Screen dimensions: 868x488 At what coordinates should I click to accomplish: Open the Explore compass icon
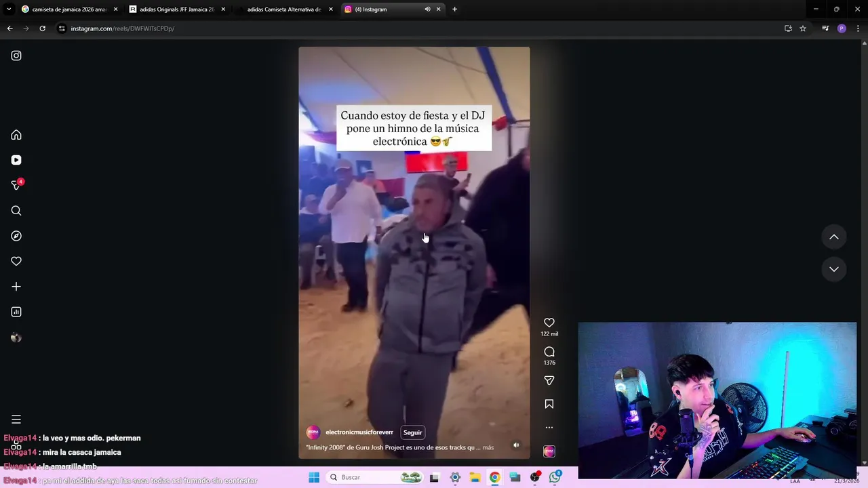(x=16, y=236)
